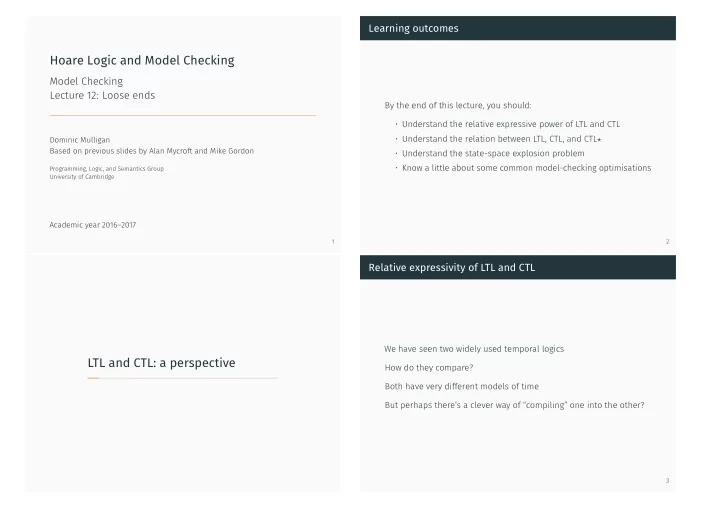Click the 'Based on previous slides' credit line

152,151
